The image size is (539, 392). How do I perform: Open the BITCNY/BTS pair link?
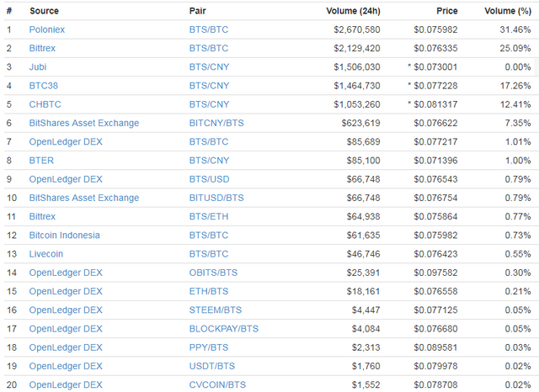[216, 123]
